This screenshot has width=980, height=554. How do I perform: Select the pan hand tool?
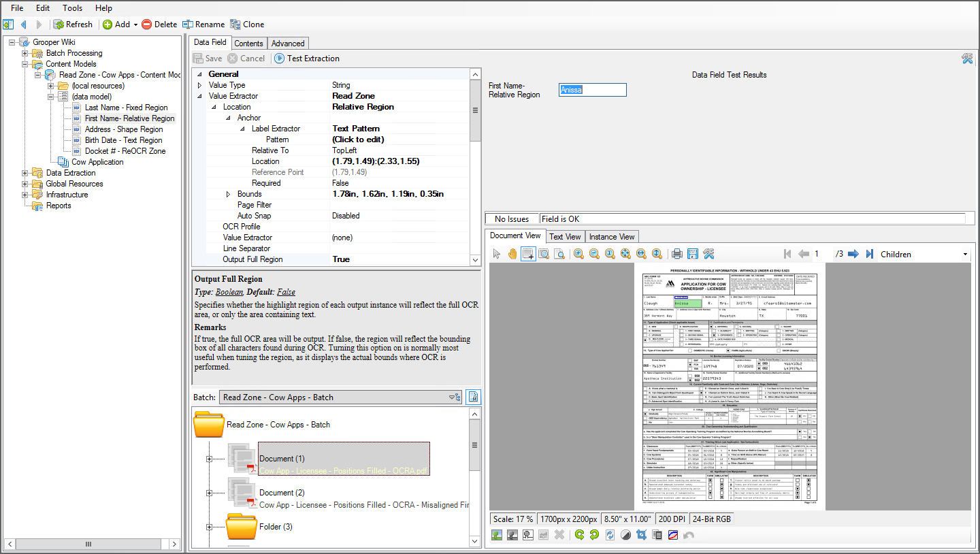pyautogui.click(x=512, y=254)
